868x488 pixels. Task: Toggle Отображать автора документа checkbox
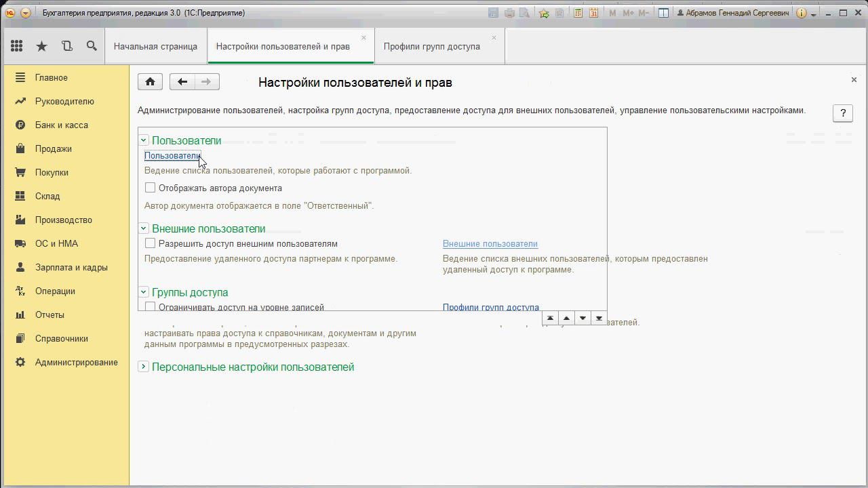pos(150,188)
